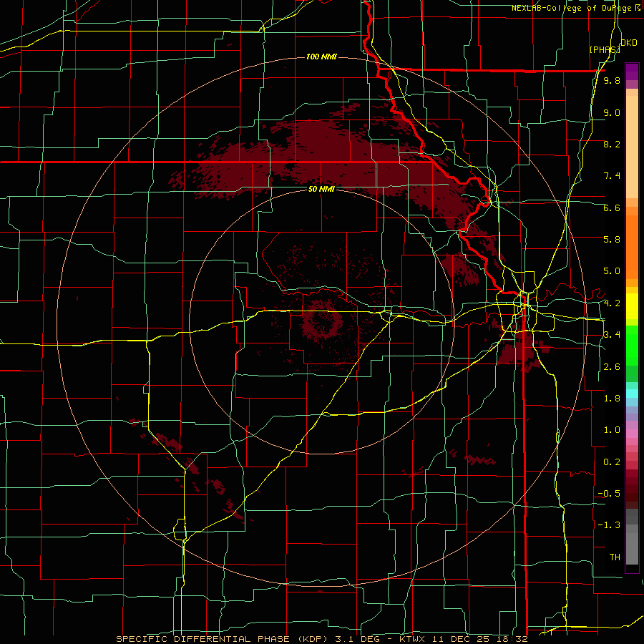This screenshot has height=644, width=644.
Task: Click the 5.0 scale value
Action: point(612,271)
